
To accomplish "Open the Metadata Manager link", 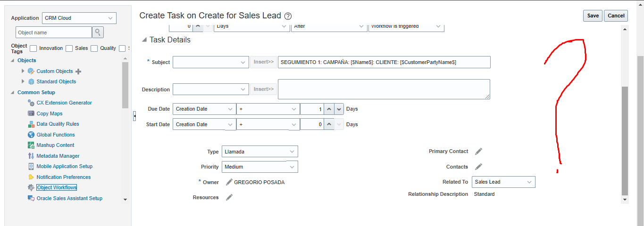I will (x=58, y=156).
